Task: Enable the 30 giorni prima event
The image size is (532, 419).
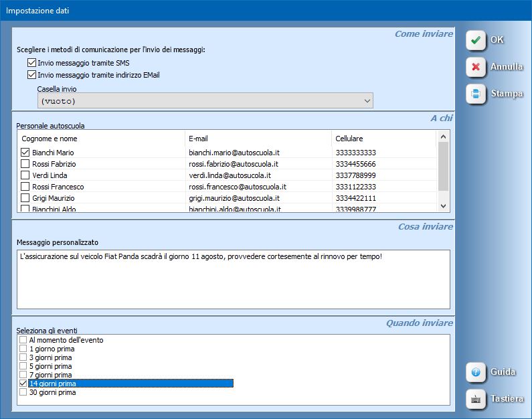Action: [23, 393]
